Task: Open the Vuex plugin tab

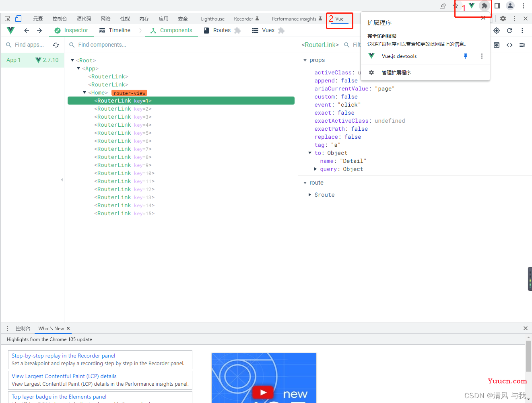Action: point(268,31)
